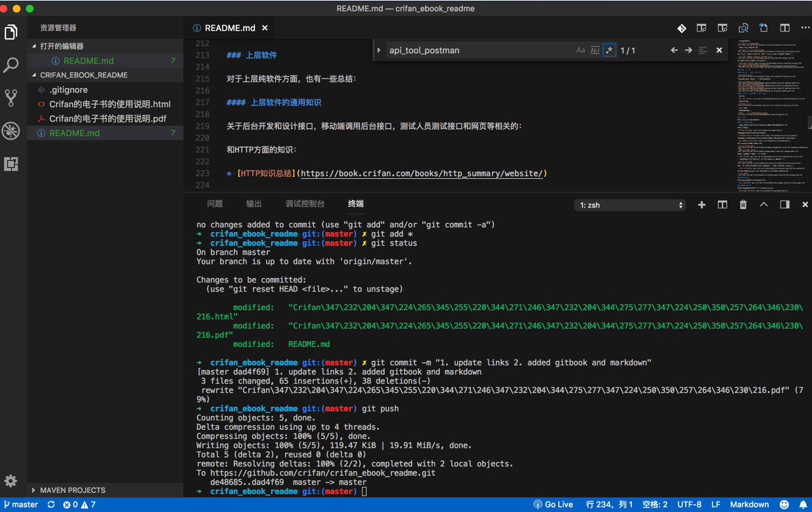Viewport: 812px width, 512px height.
Task: Collapse the CRIFAN_EBOOK_README folder section
Action: (34, 75)
